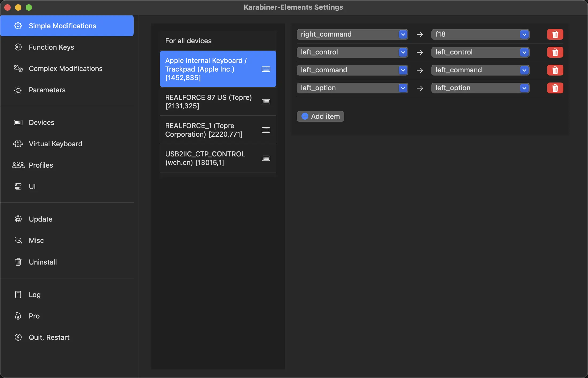Image resolution: width=588 pixels, height=378 pixels.
Task: Open Complex Modifications page
Action: pyautogui.click(x=67, y=68)
